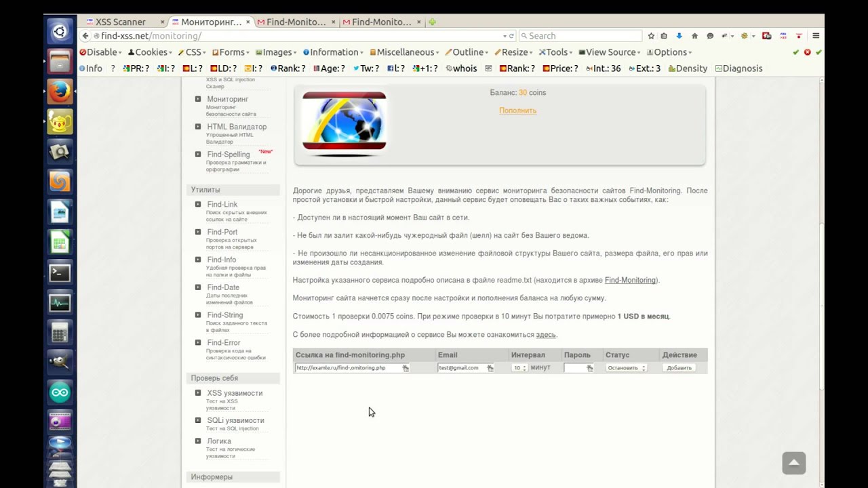Click the Пополнить balance link
The width and height of the screenshot is (868, 488).
pos(517,110)
